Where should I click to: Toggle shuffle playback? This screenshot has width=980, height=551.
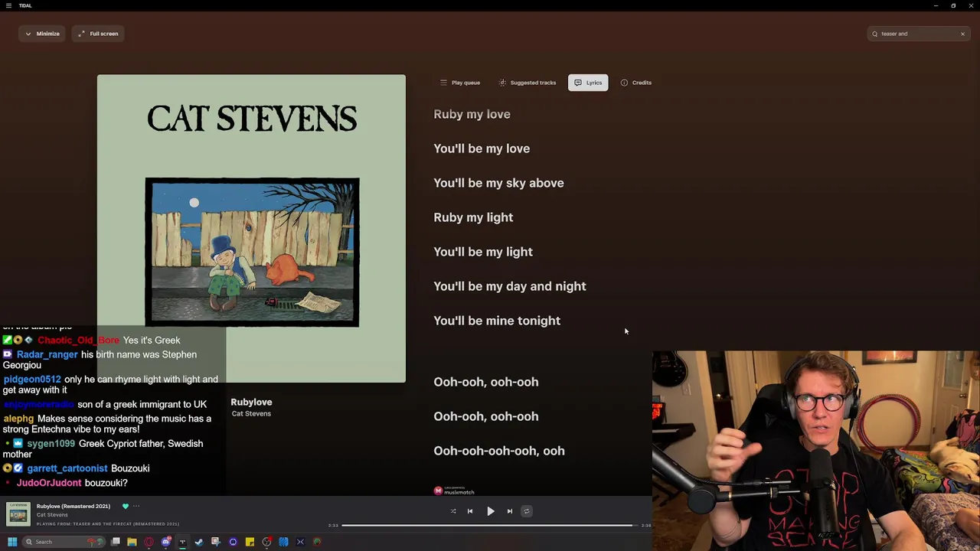453,511
